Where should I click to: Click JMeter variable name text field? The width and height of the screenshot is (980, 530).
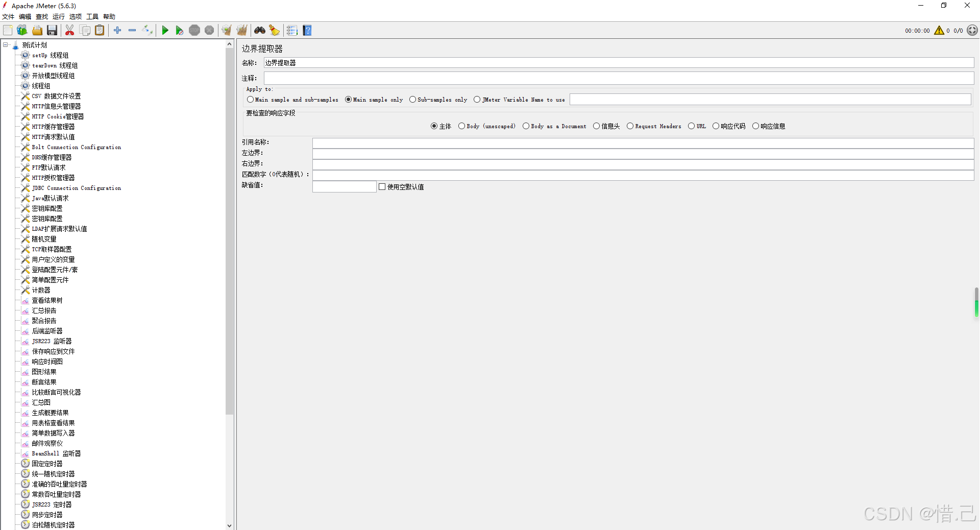(x=770, y=100)
